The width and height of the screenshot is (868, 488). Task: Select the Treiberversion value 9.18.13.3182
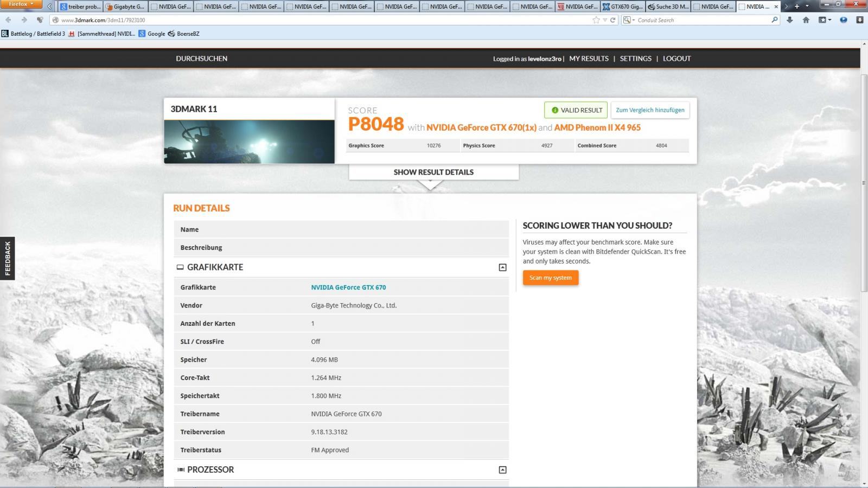329,432
